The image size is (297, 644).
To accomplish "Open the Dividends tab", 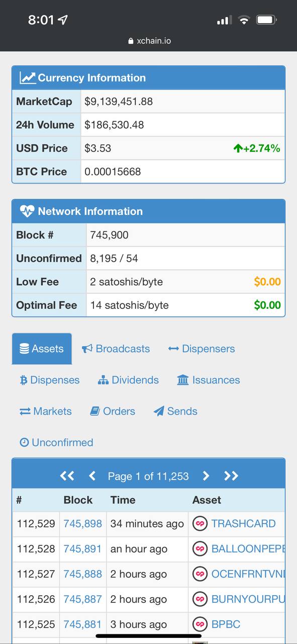I will [129, 380].
